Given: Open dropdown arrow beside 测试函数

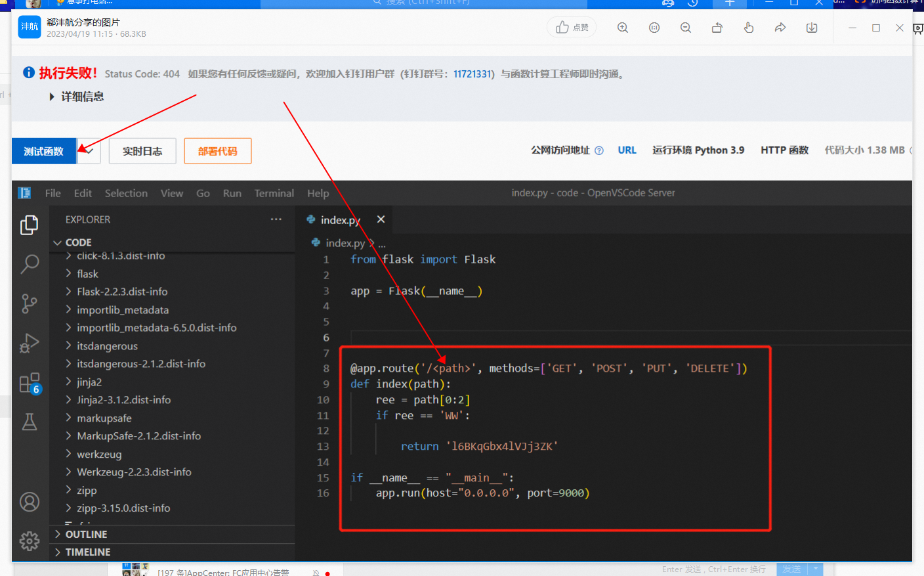Looking at the screenshot, I should 89,151.
